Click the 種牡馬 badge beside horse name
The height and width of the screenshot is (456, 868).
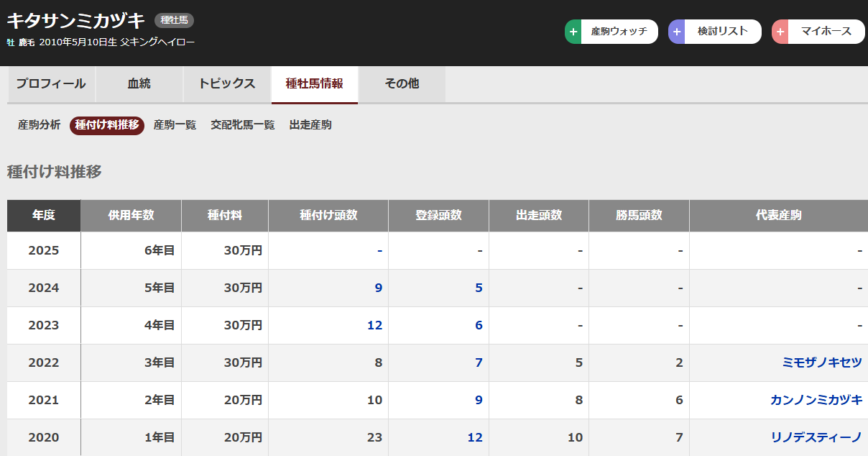coord(174,21)
